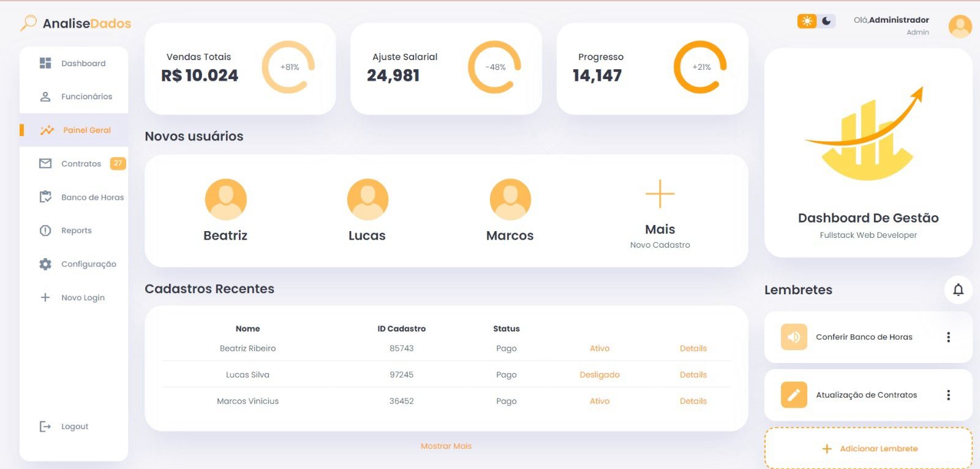Click the Dashboard grid icon in sidebar
980x469 pixels.
click(45, 63)
